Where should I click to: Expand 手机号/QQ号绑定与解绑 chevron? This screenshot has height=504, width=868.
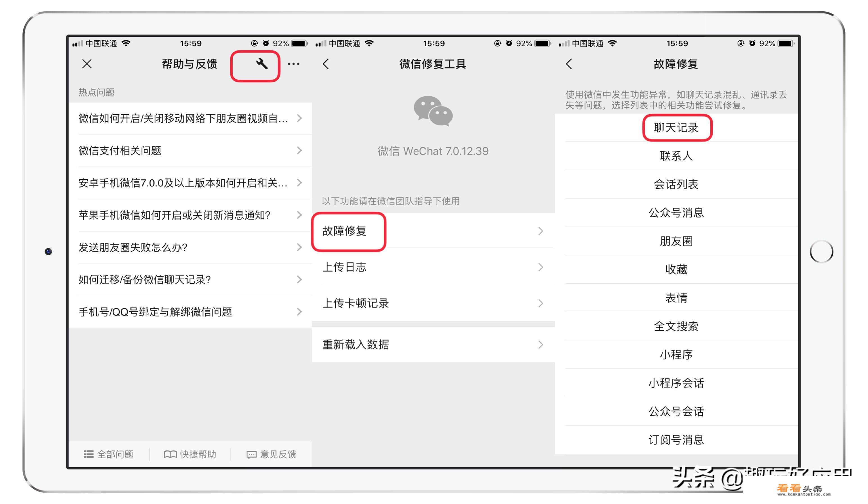tap(299, 312)
